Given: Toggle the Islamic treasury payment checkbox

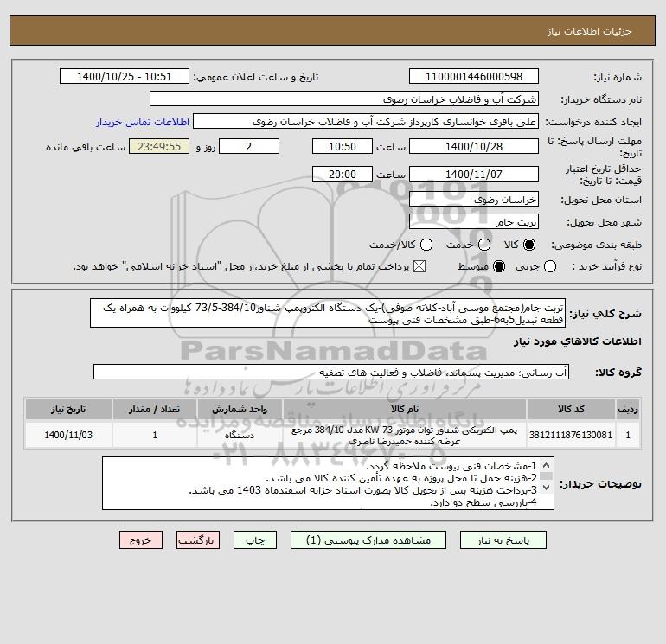Looking at the screenshot, I should coord(419,266).
